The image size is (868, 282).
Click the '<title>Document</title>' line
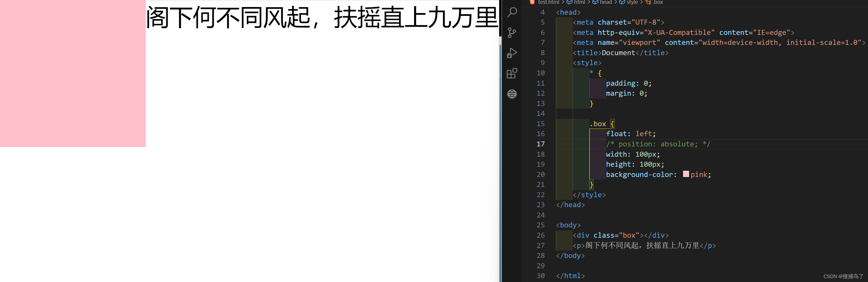[621, 53]
